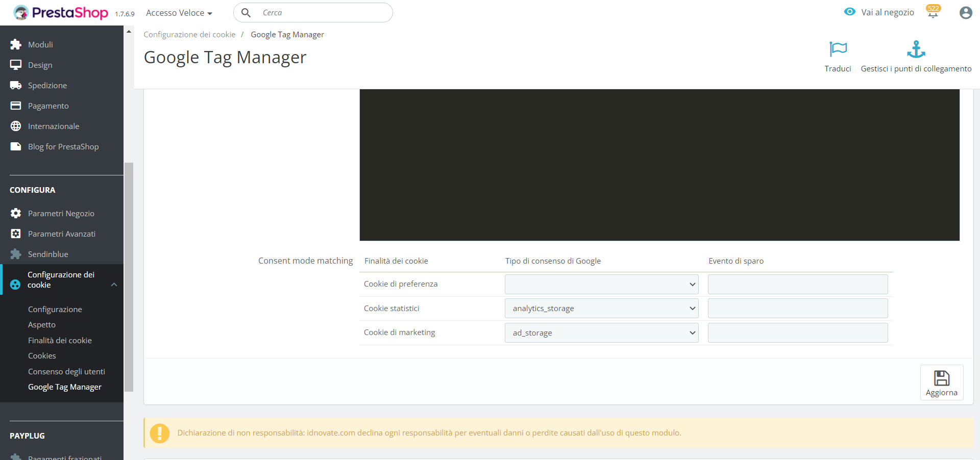Go to Consenso degli utenti submenu item
Image resolution: width=980 pixels, height=460 pixels.
(66, 372)
